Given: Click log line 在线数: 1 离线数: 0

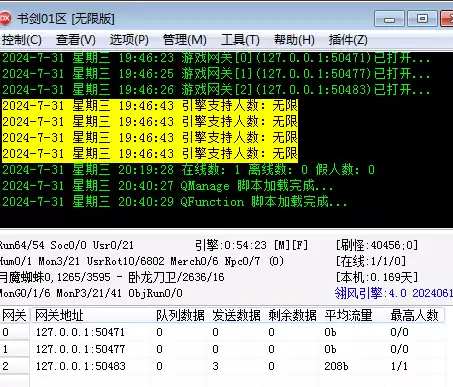Looking at the screenshot, I should click(x=188, y=170).
